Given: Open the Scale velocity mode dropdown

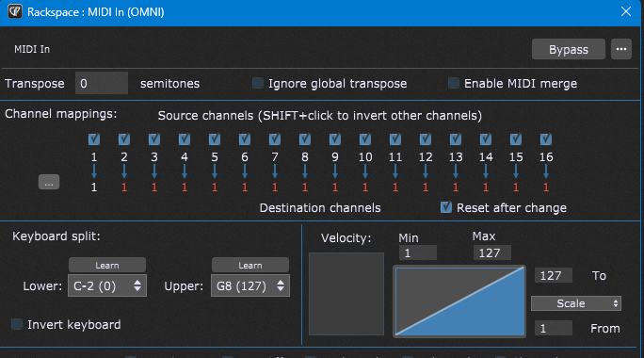Looking at the screenshot, I should (576, 303).
